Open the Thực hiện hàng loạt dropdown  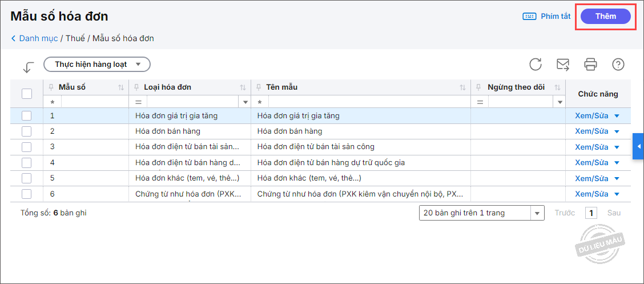[x=96, y=65]
